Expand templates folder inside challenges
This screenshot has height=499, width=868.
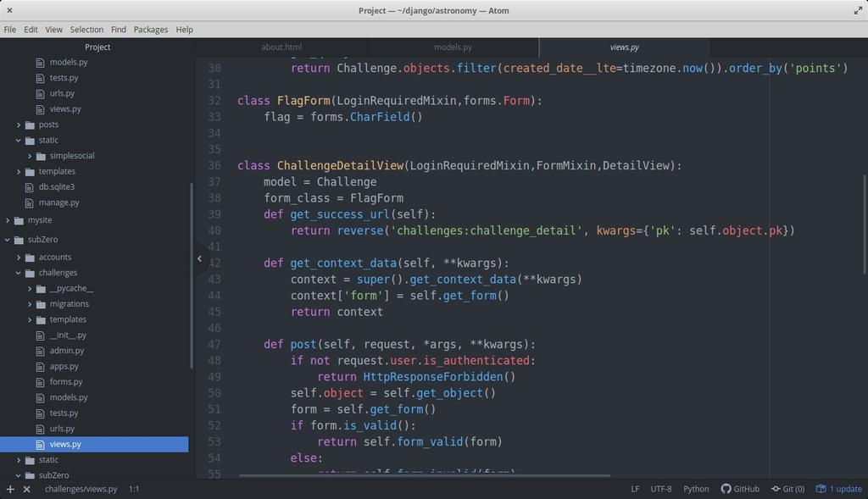[30, 319]
